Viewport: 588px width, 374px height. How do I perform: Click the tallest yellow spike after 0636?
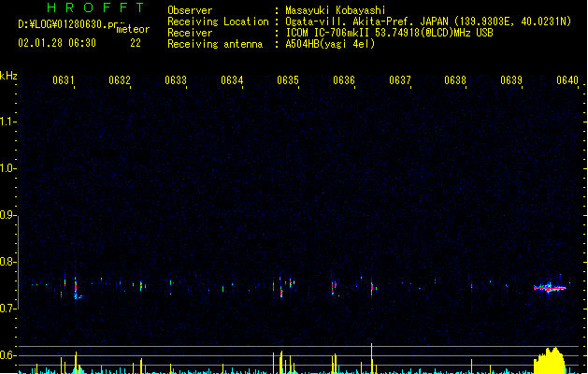tap(372, 358)
